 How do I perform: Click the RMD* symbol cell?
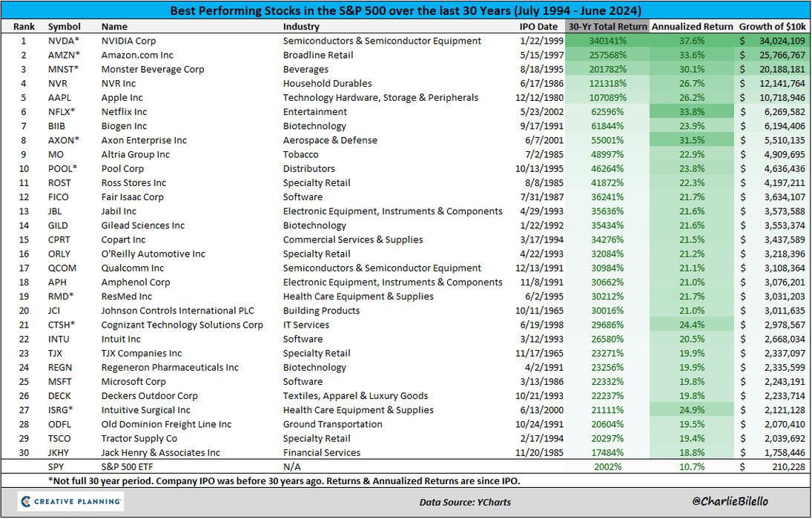pos(61,297)
